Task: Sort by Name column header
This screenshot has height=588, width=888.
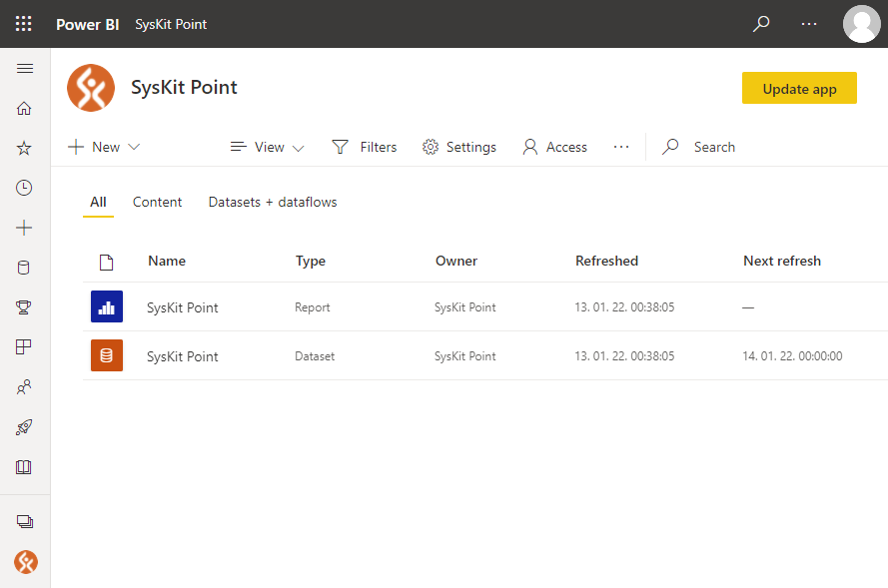Action: click(167, 261)
